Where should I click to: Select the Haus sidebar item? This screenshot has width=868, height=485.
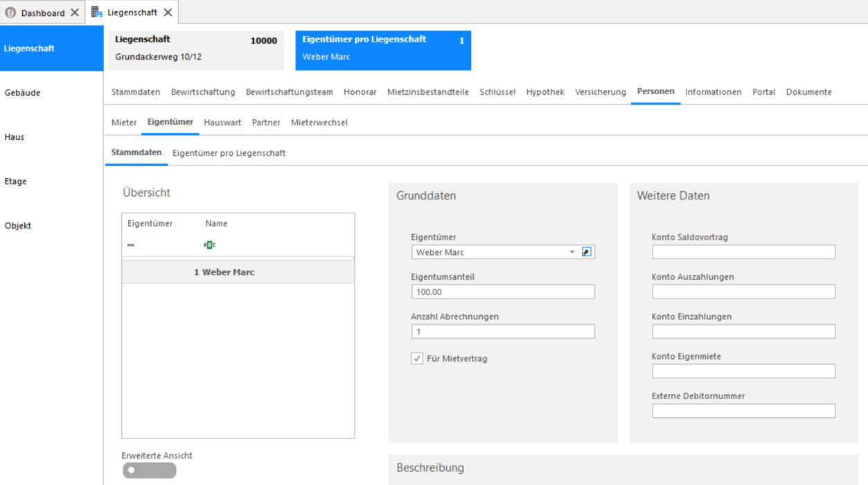15,136
